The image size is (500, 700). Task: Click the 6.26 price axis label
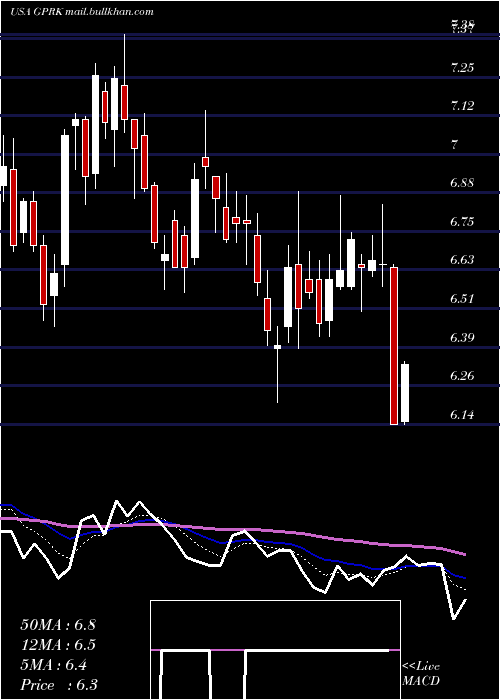click(462, 376)
